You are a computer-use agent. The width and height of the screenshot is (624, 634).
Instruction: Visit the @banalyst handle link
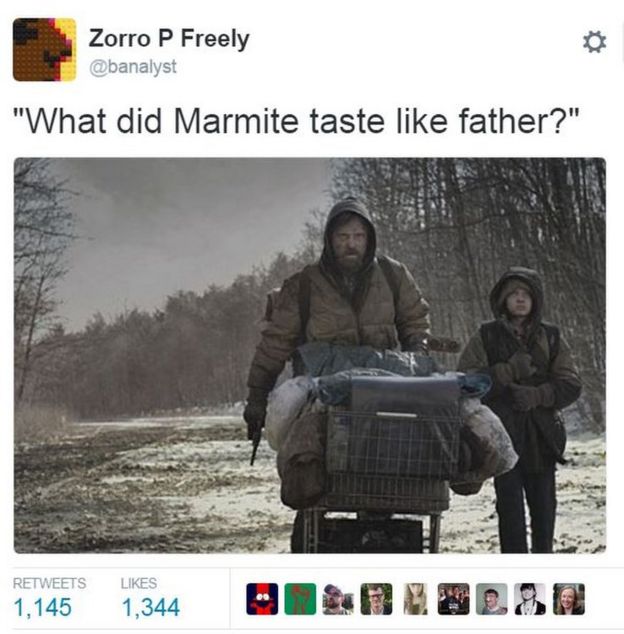[133, 67]
